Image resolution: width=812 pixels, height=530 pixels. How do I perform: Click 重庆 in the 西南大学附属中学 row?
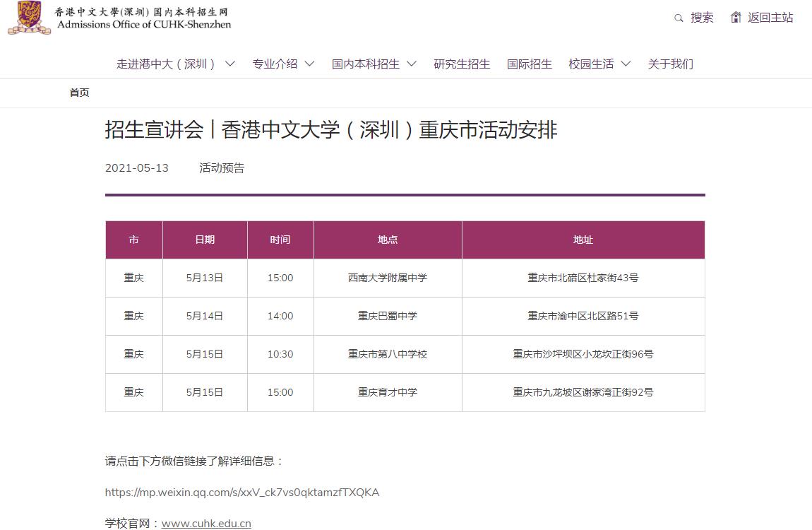tap(133, 278)
